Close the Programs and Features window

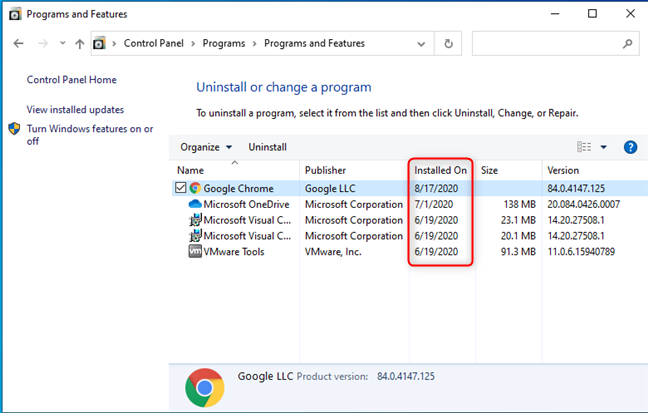tap(630, 14)
